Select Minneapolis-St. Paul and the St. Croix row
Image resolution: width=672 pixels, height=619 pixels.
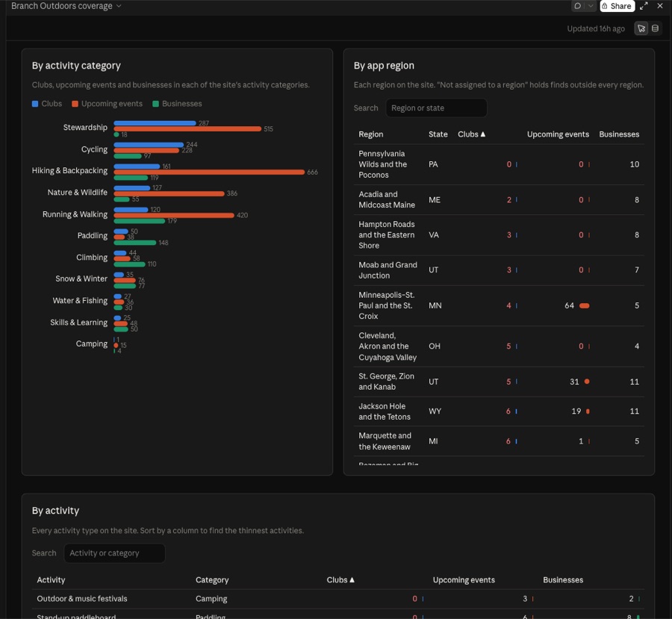499,305
